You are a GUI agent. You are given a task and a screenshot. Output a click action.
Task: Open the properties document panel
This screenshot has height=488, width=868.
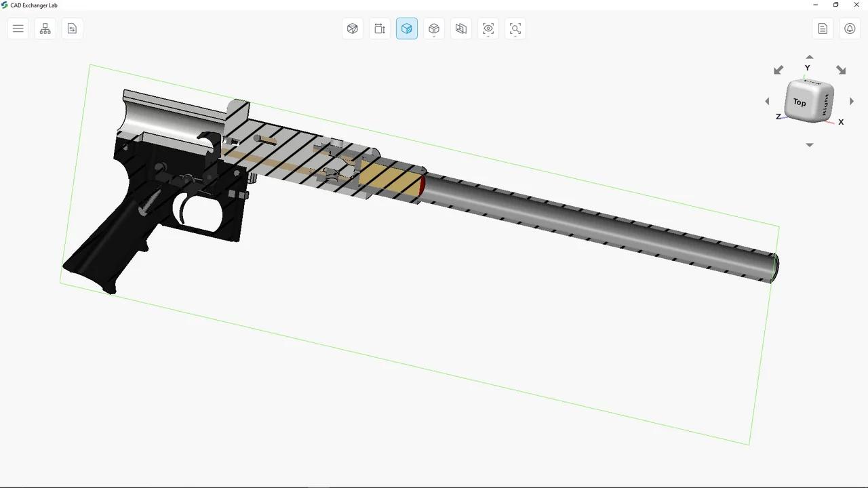[823, 28]
